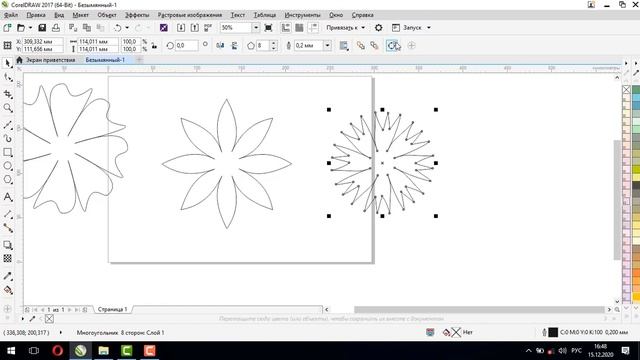Image resolution: width=640 pixels, height=360 pixels.
Task: Open the outline width 0,2 мм dropdown
Action: pos(327,46)
